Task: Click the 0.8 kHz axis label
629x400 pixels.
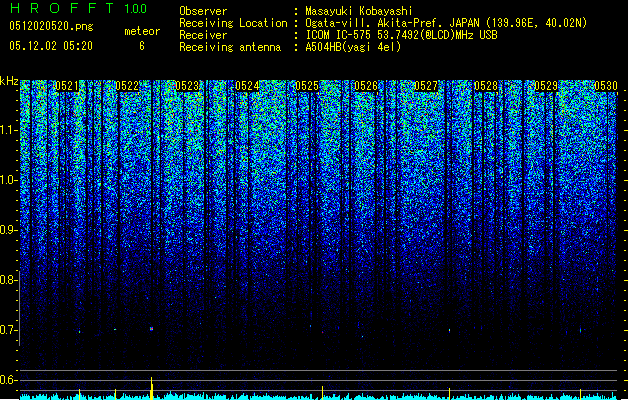Action: pyautogui.click(x=8, y=280)
